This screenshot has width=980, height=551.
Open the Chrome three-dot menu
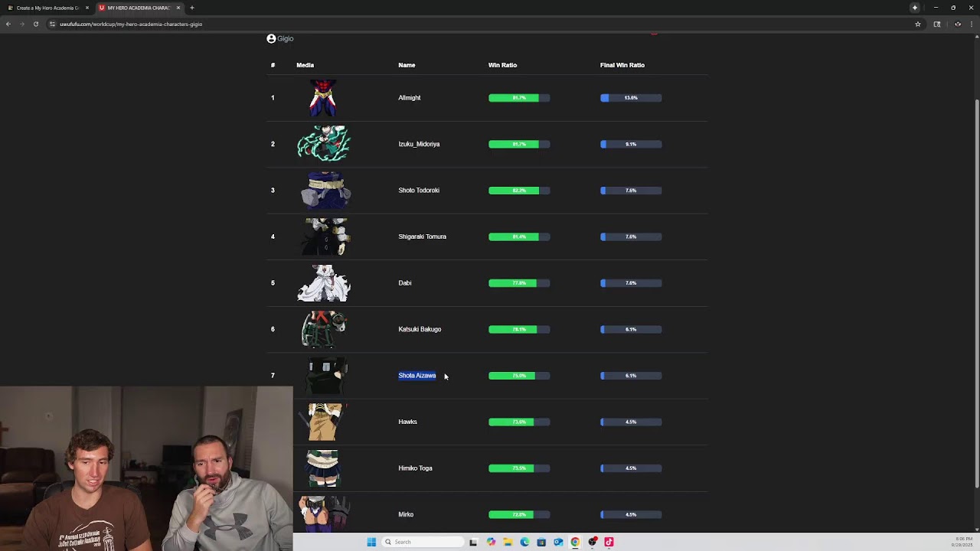click(972, 24)
